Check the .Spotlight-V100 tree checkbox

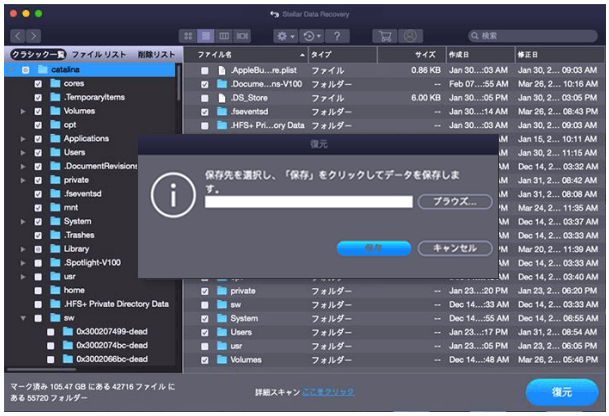point(38,263)
